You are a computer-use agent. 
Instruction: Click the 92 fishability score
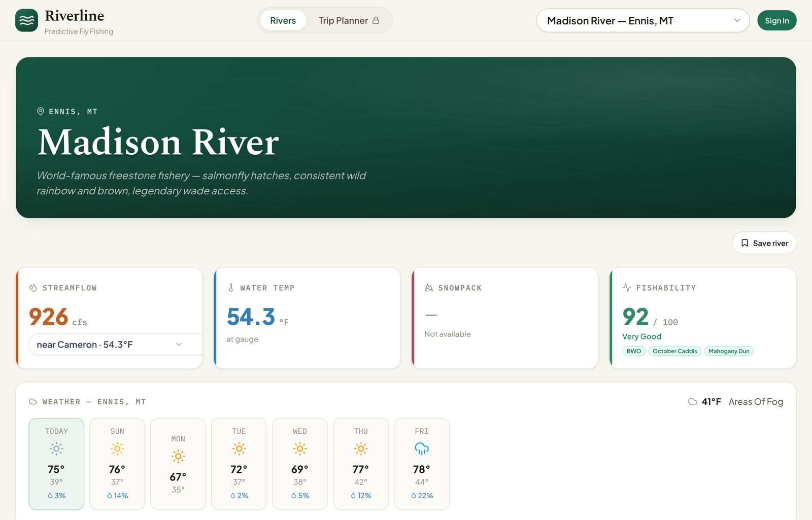click(x=635, y=318)
